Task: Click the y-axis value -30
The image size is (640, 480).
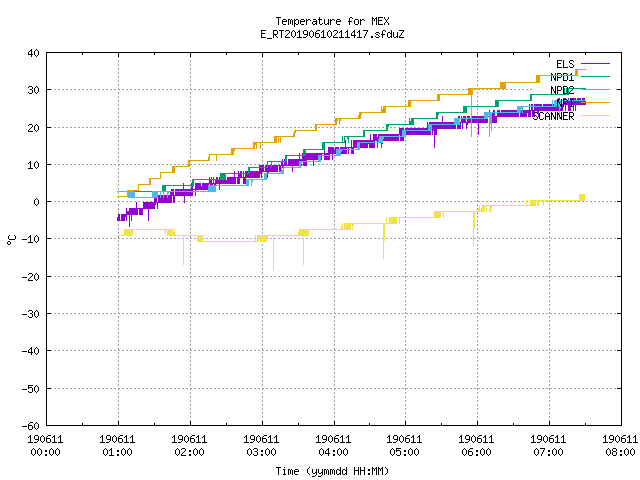Action: point(31,314)
